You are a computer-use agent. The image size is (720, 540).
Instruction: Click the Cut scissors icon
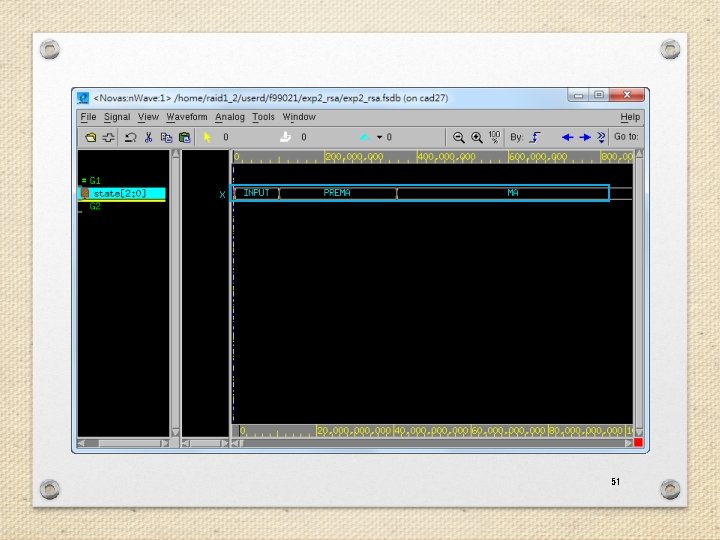click(148, 137)
